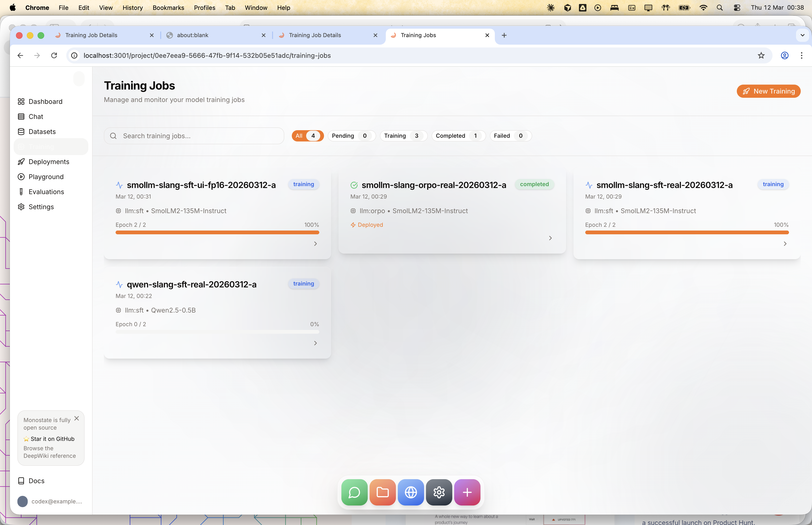This screenshot has height=525, width=812.
Task: Expand the qwen-slang-sft-real job chevron
Action: point(316,343)
